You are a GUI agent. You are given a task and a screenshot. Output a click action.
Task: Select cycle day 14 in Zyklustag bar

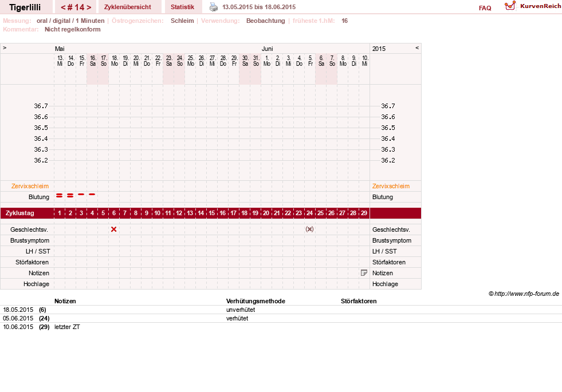click(x=201, y=213)
